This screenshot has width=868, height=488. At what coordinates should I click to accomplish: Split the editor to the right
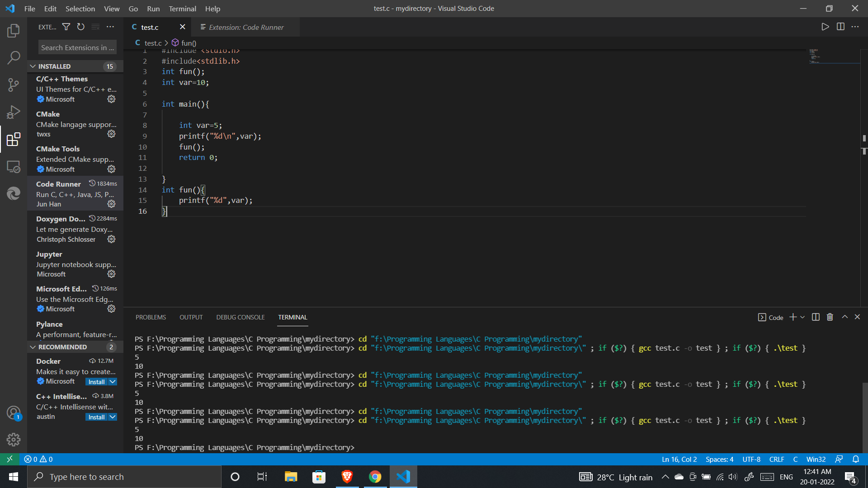[840, 27]
